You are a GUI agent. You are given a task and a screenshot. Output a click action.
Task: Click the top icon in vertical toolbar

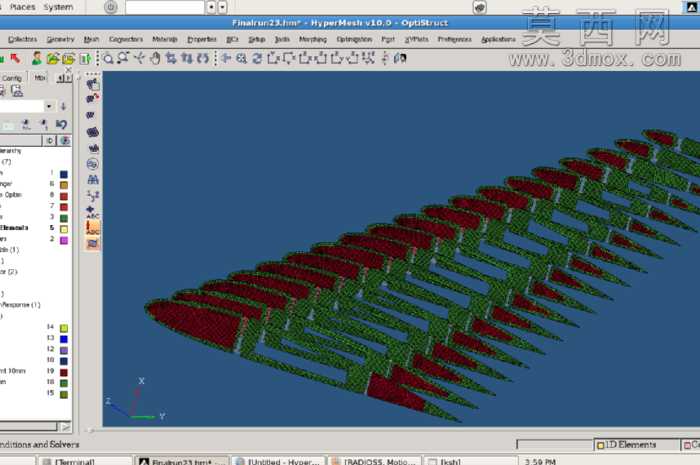(x=93, y=84)
